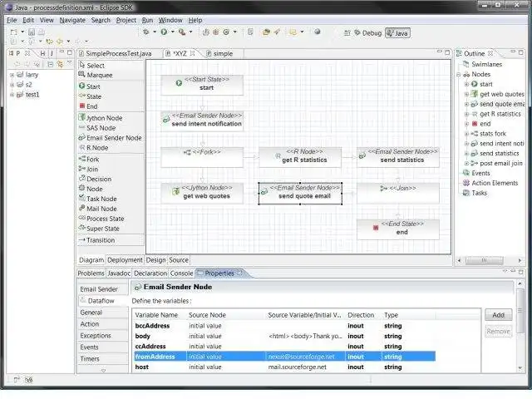The image size is (532, 399).
Task: Collapse Nodes in the Outline
Action: [x=458, y=74]
